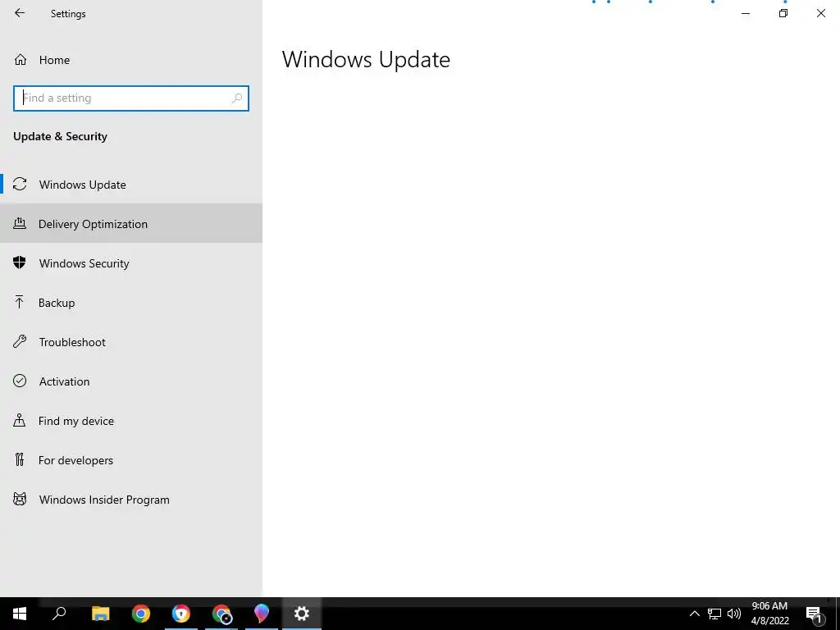This screenshot has width=840, height=630.
Task: Open For developers settings
Action: click(x=131, y=460)
